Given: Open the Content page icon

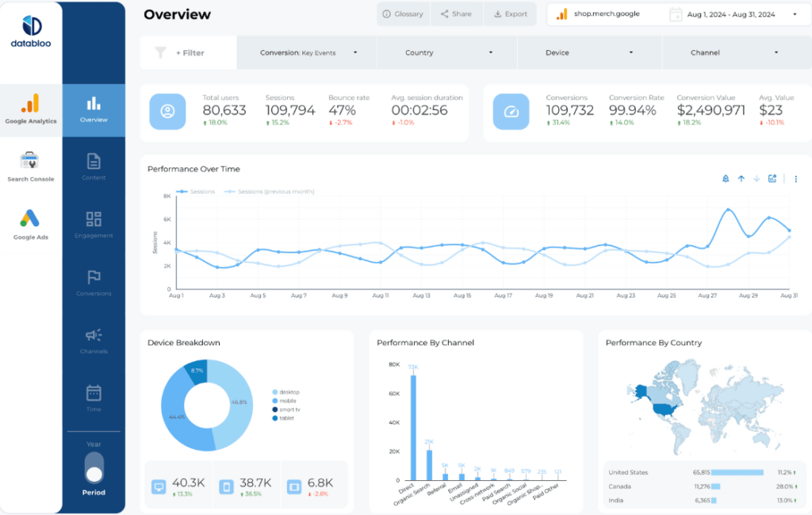Looking at the screenshot, I should [94, 162].
